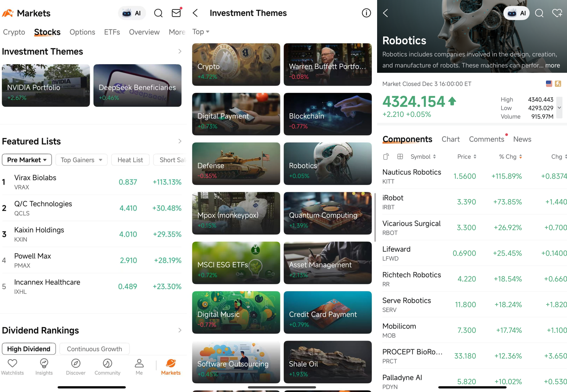The height and width of the screenshot is (392, 567).
Task: Open the NVIDIA Portfolio theme card
Action: coord(46,85)
